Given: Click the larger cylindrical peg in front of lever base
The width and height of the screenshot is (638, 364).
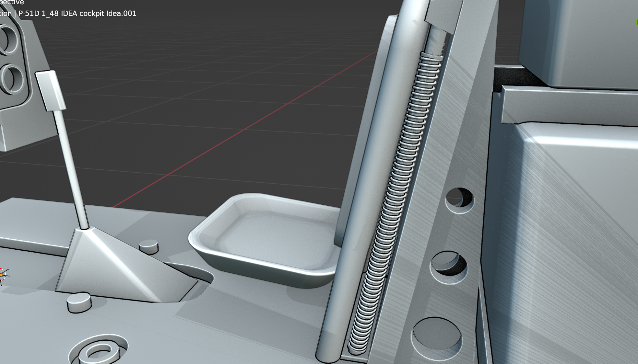Looking at the screenshot, I should tap(79, 302).
